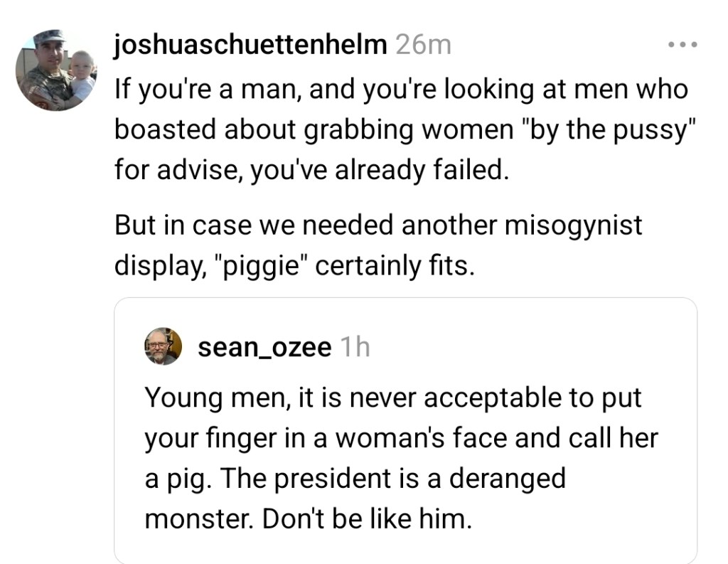This screenshot has height=564, width=728.
Task: Tap the 1h timestamp on quoted post
Action: tap(355, 347)
